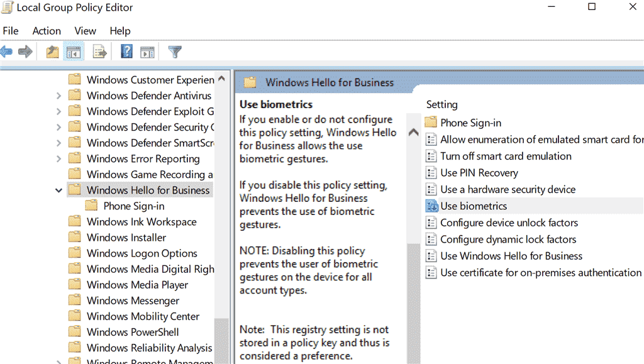This screenshot has height=364, width=644.
Task: Select Windows Media Digital Rights tree item
Action: tap(150, 269)
